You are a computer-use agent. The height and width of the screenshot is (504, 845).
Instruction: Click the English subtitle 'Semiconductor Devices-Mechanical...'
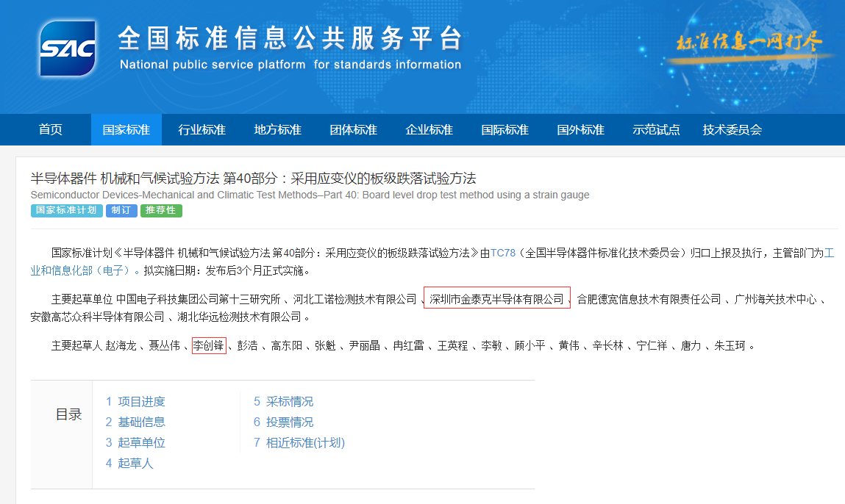pyautogui.click(x=310, y=195)
